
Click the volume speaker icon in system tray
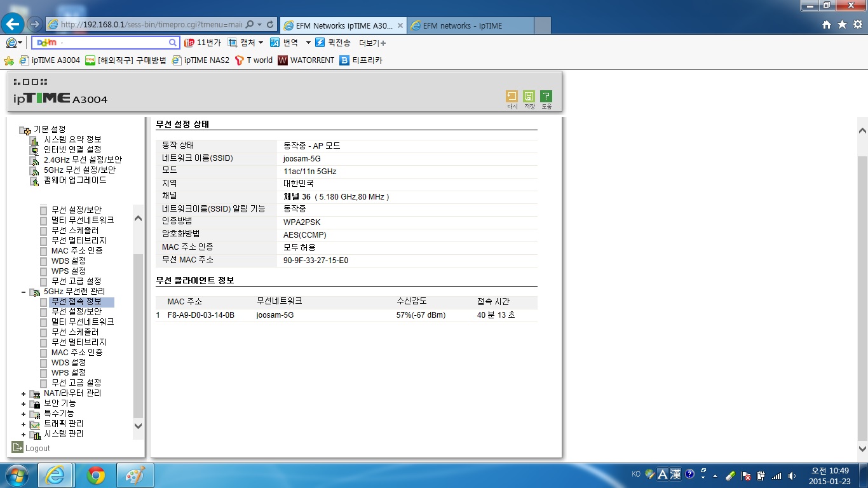[792, 475]
